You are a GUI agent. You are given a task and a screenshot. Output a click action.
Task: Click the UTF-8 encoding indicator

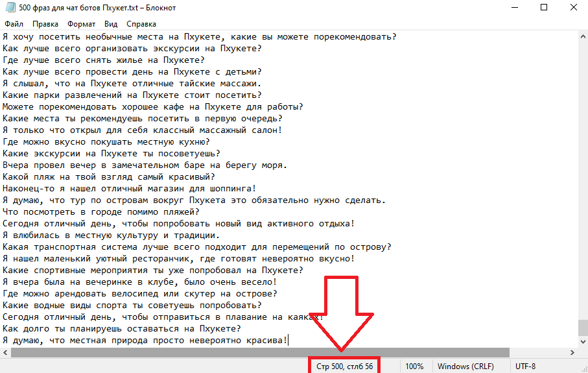click(525, 366)
